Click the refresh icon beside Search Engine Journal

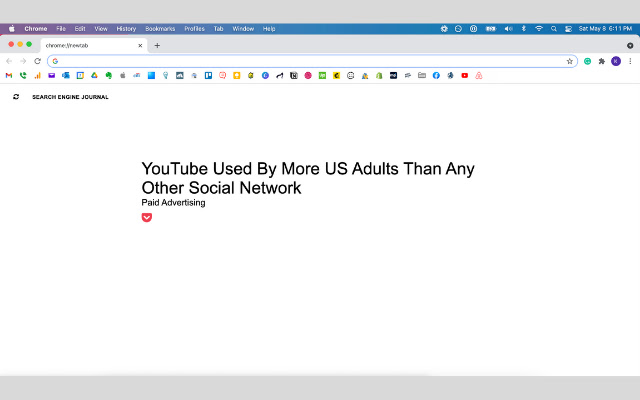click(x=16, y=97)
